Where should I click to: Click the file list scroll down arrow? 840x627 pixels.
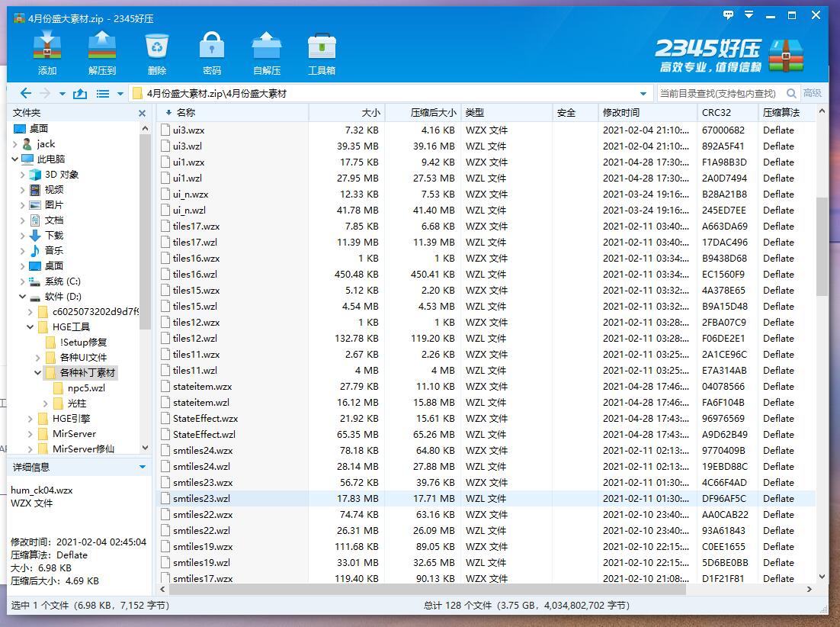(822, 577)
